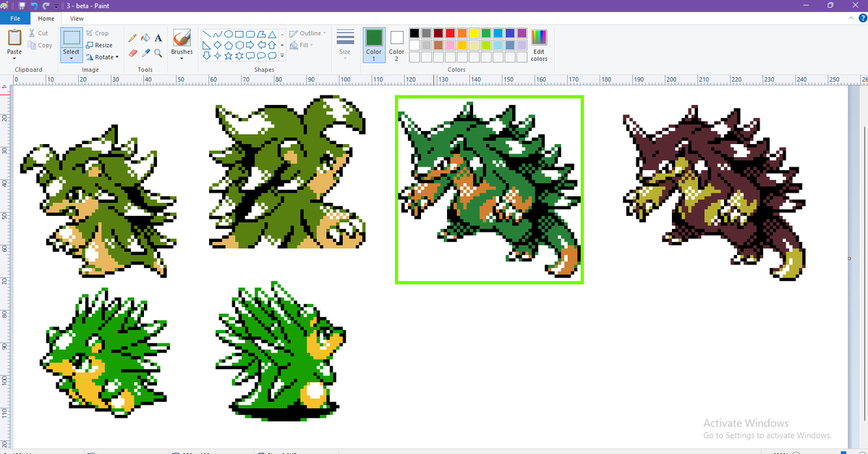
Task: Choose the Six-point star shape
Action: click(x=239, y=56)
